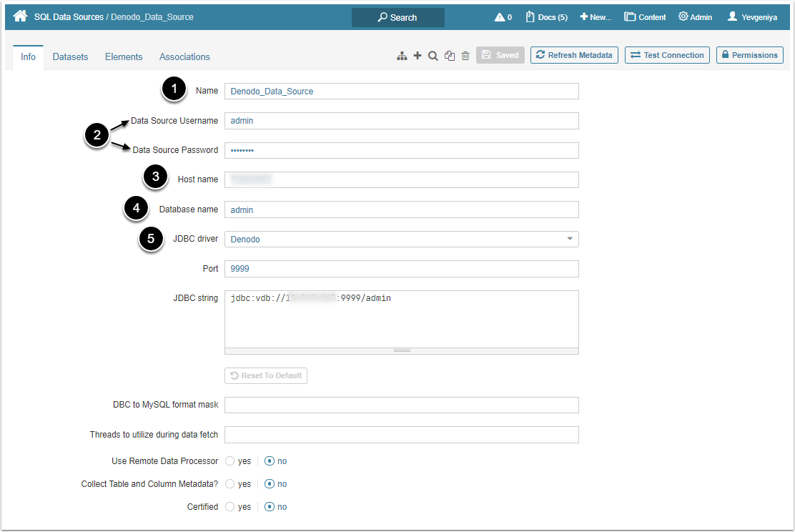Grab the JDBC string resize handle
The width and height of the screenshot is (795, 532).
402,351
